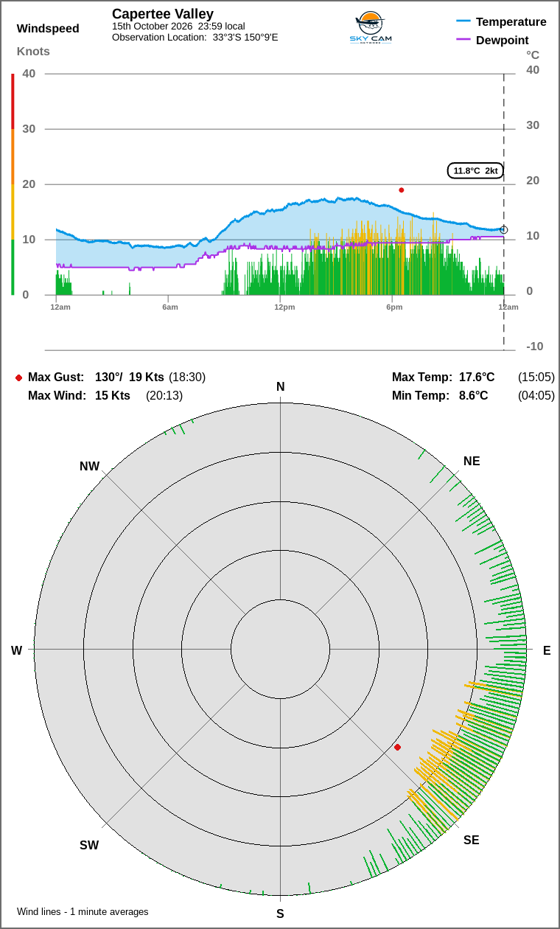Click the circle cursor at end of temperature line
Screen dimensions: 560x929
[x=504, y=230]
